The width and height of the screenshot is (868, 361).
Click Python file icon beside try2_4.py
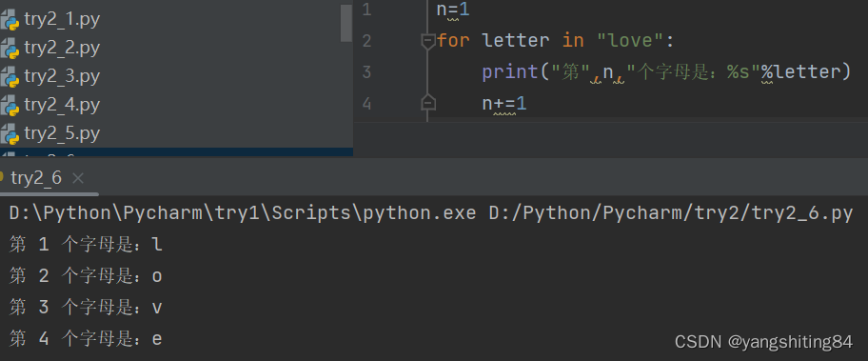pyautogui.click(x=10, y=106)
